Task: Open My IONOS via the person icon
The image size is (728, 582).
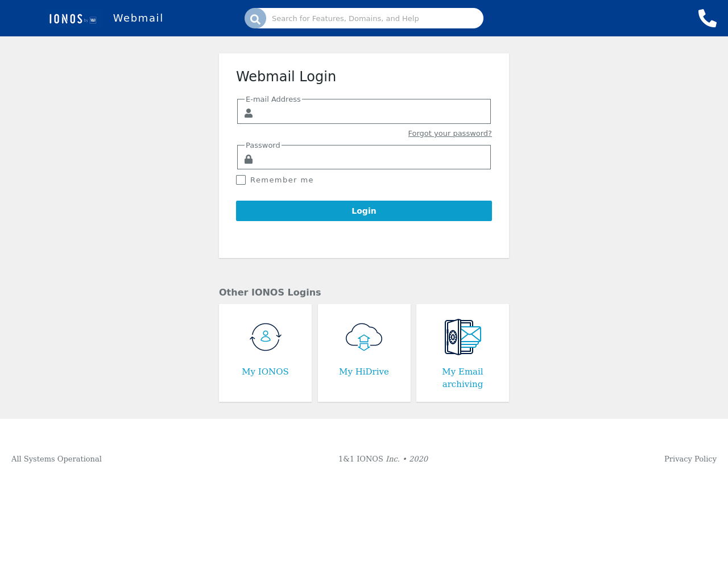Action: 266,337
